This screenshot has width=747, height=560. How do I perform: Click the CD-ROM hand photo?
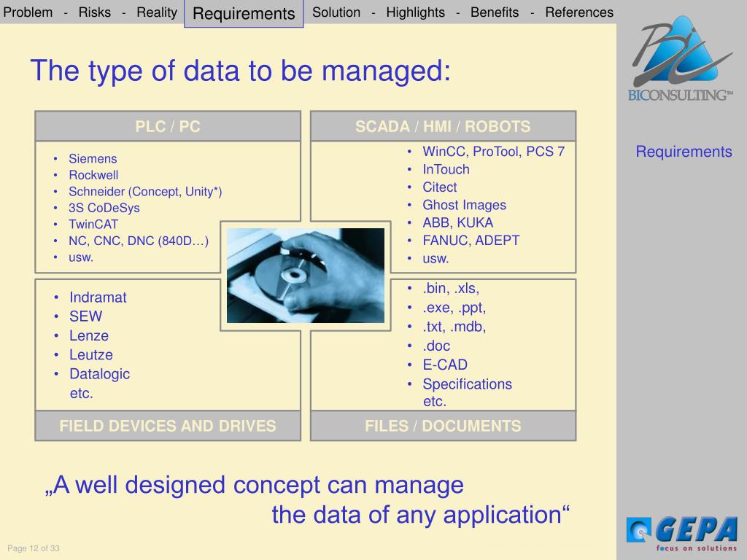coord(306,276)
